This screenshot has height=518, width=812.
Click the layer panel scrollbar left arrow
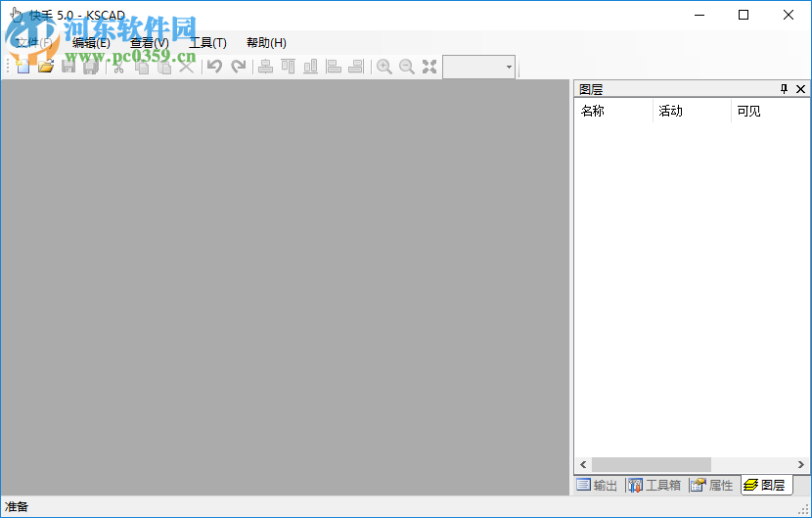click(583, 464)
